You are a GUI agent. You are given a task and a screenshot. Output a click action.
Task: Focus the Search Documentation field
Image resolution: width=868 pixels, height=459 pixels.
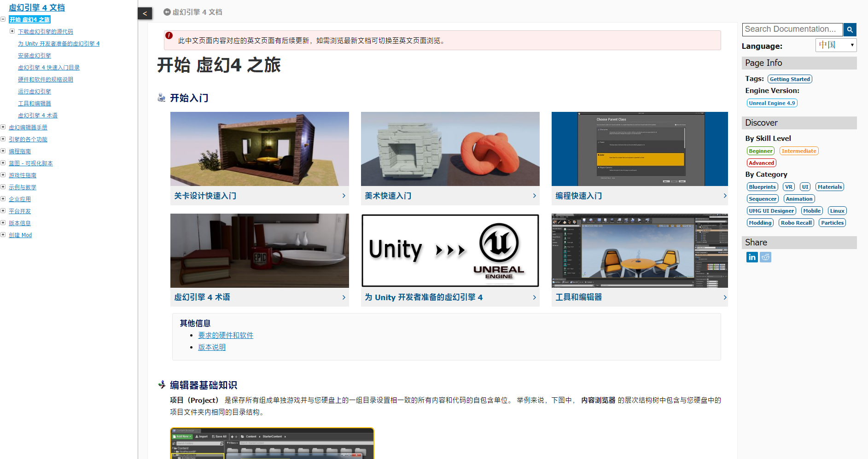(792, 29)
